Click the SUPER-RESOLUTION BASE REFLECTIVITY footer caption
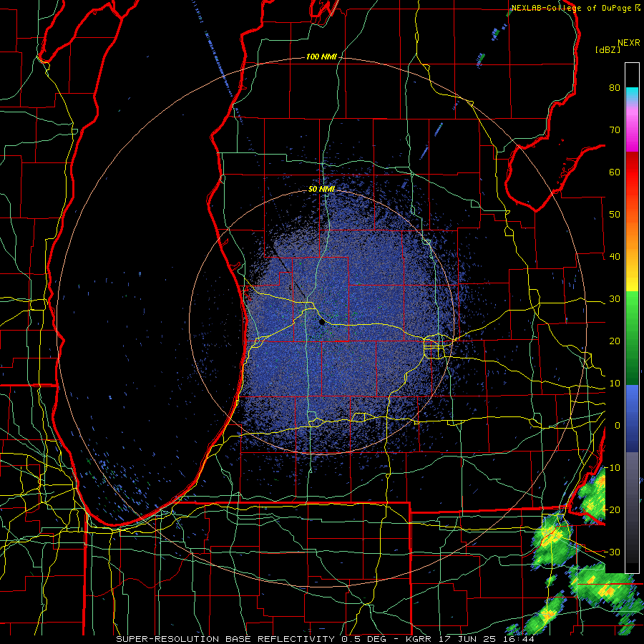Viewport: 644px width, 644px height. click(x=225, y=639)
